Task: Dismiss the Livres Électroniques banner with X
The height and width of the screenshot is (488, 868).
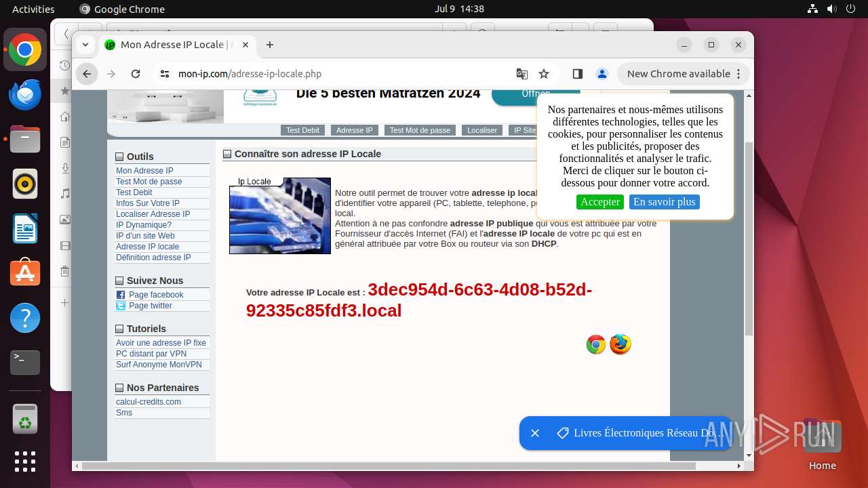Action: [x=535, y=433]
